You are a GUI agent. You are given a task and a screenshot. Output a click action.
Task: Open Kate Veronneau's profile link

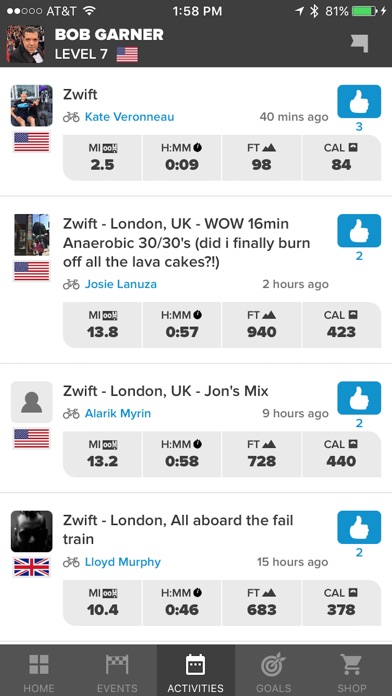pyautogui.click(x=129, y=117)
